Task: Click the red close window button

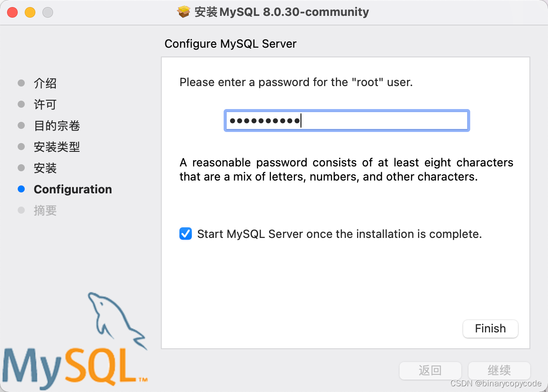Action: click(12, 12)
